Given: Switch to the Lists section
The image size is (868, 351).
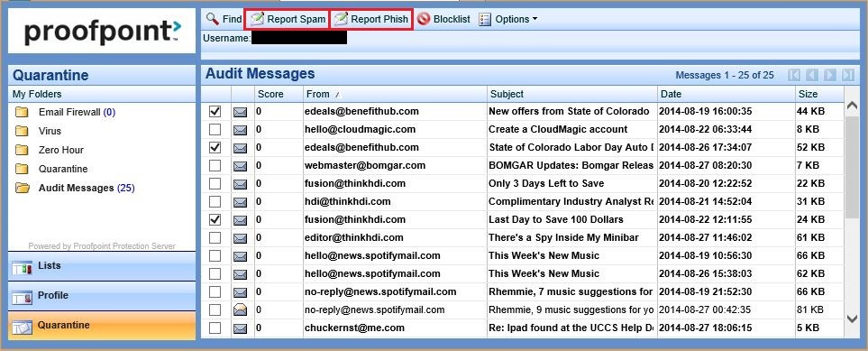Looking at the screenshot, I should (102, 266).
